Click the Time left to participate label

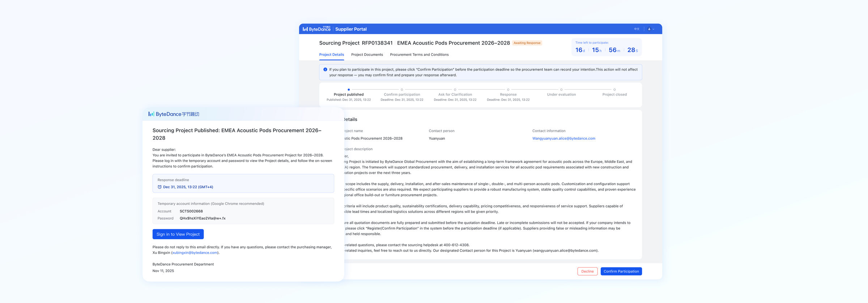592,43
